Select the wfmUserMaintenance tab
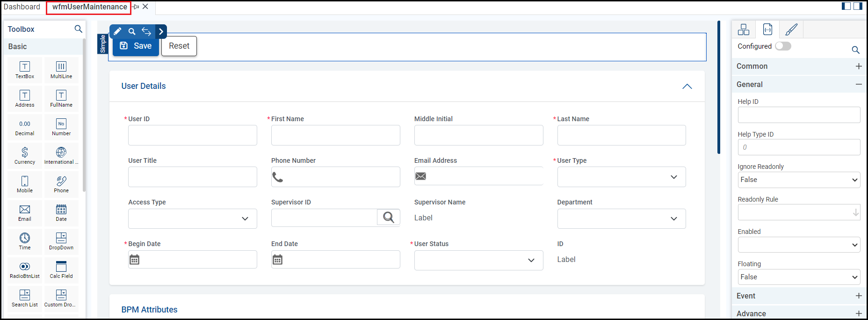868x320 pixels. [x=89, y=7]
